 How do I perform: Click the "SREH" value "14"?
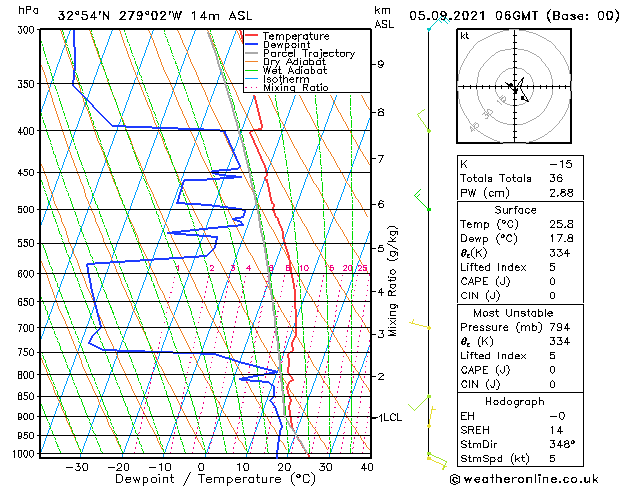point(556,430)
